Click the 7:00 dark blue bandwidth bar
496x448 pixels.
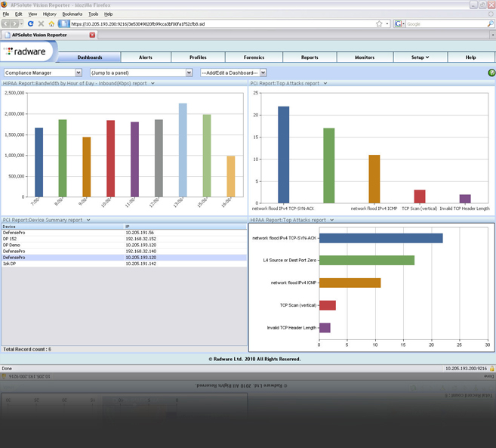39,162
